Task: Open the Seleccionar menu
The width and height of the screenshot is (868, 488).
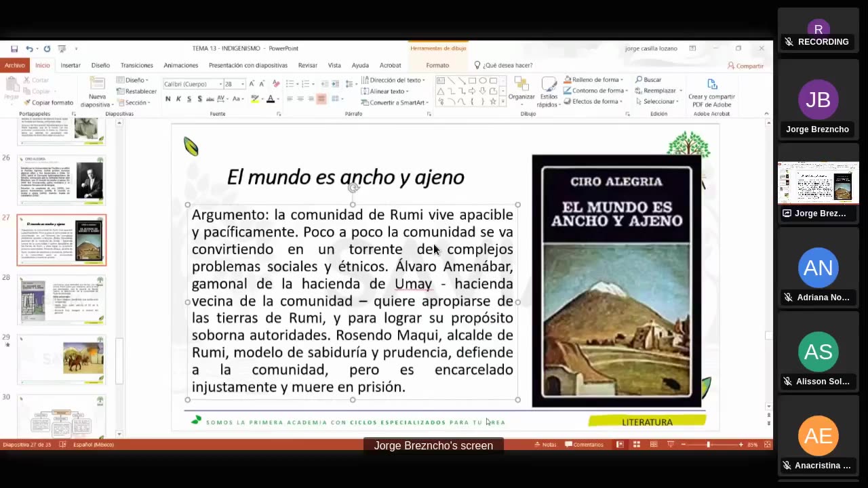Action: [x=656, y=102]
